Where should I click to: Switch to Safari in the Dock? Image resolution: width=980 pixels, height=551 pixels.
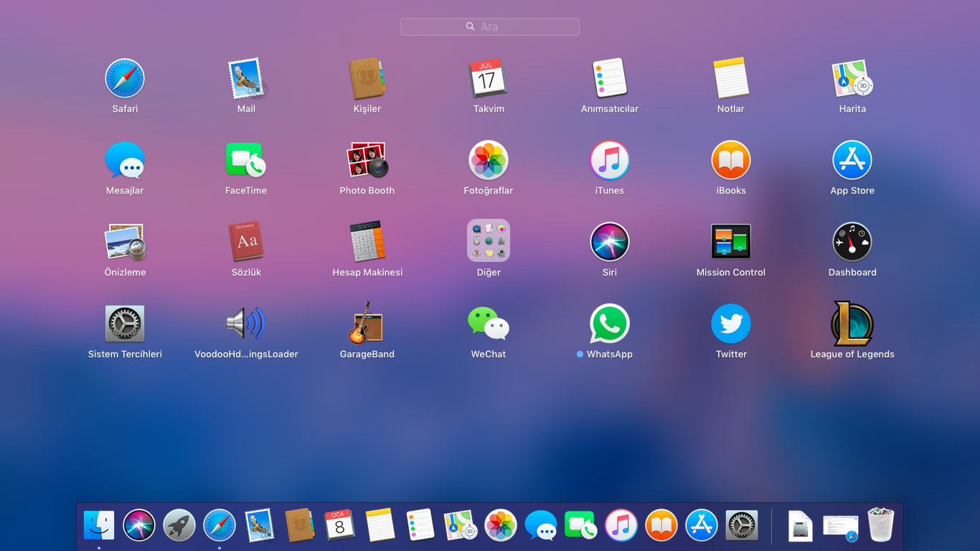click(x=220, y=526)
